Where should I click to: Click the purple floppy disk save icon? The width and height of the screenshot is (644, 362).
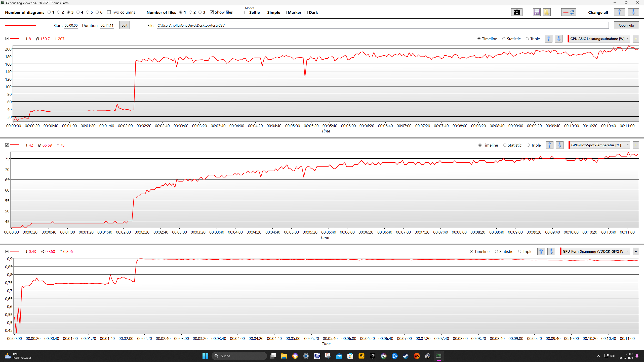coord(537,12)
